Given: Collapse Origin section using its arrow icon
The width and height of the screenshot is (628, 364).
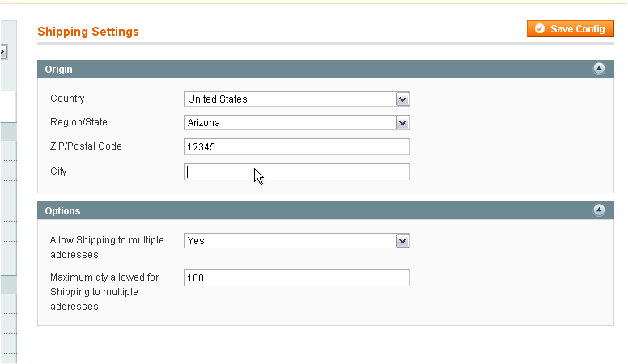Looking at the screenshot, I should pyautogui.click(x=599, y=69).
